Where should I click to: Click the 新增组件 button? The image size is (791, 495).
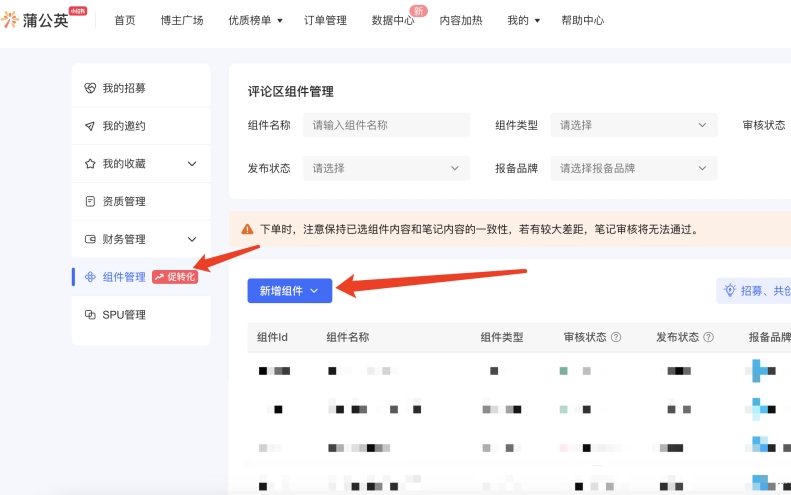(289, 290)
